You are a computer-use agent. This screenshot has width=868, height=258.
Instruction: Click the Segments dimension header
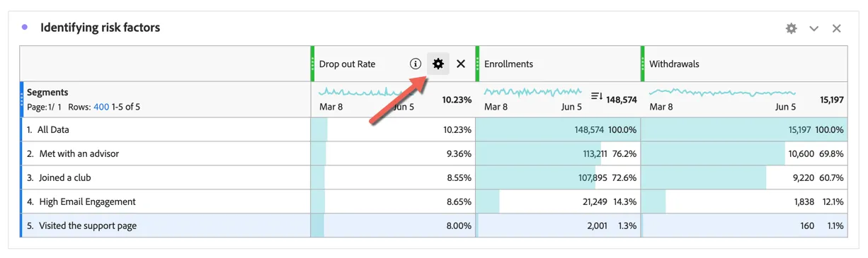pyautogui.click(x=47, y=92)
